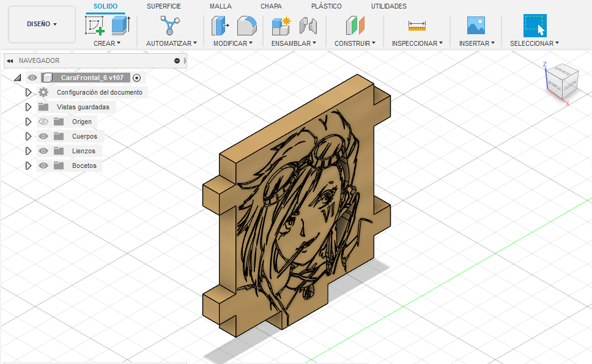Click the Configuración del documento gear icon
This screenshot has width=592, height=364.
43,92
